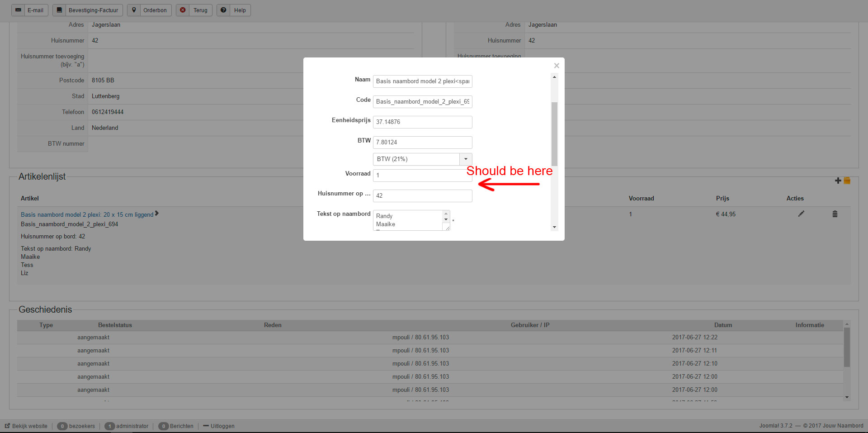The width and height of the screenshot is (868, 433).
Task: Click the Geschiedenis scrollbar down arrow
Action: pos(847,397)
